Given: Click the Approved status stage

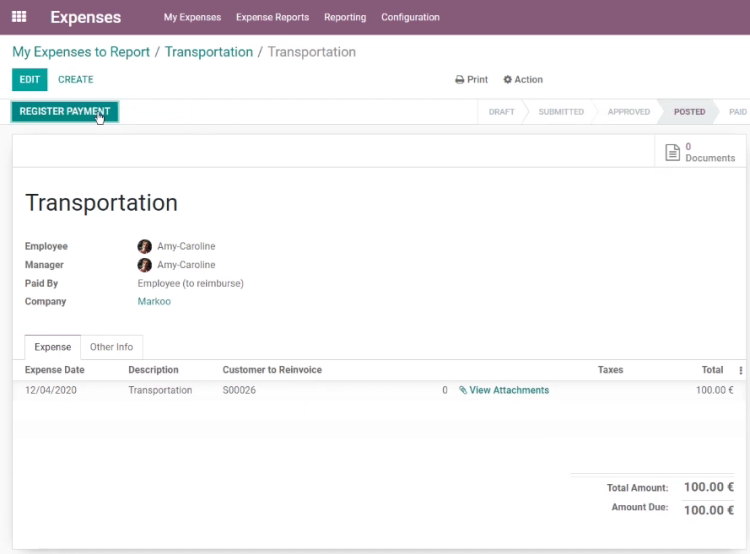Looking at the screenshot, I should point(629,111).
